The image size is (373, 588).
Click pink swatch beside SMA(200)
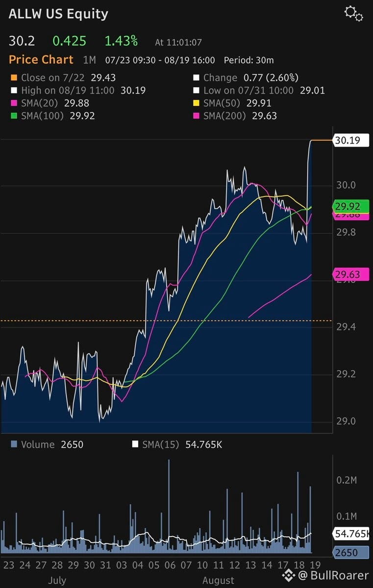[x=196, y=116]
